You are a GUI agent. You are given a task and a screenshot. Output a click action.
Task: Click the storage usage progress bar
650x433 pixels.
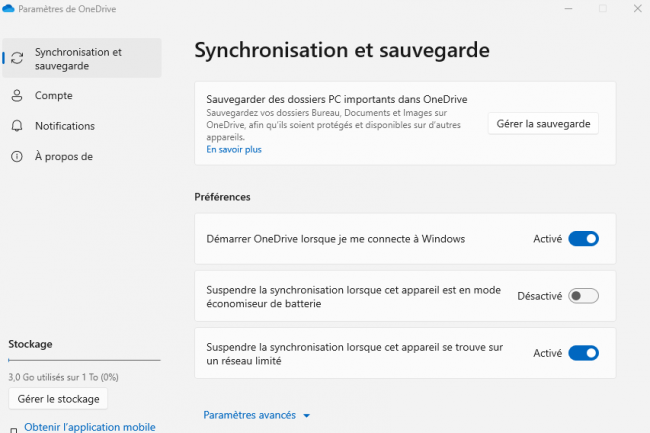pyautogui.click(x=84, y=360)
